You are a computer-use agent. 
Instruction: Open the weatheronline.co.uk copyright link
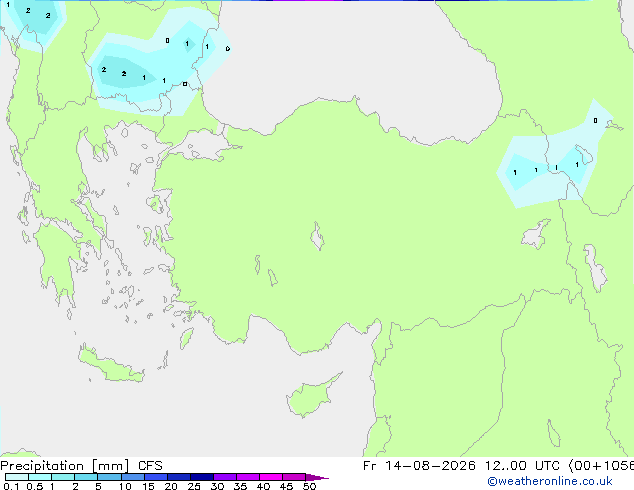(549, 481)
